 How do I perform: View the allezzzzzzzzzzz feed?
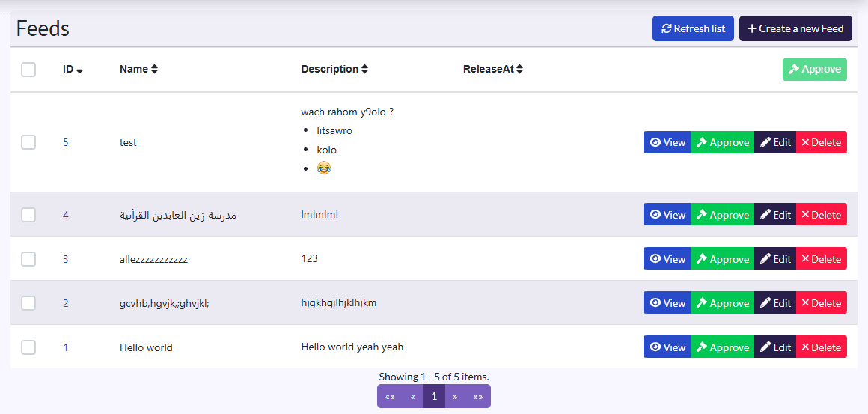[667, 258]
